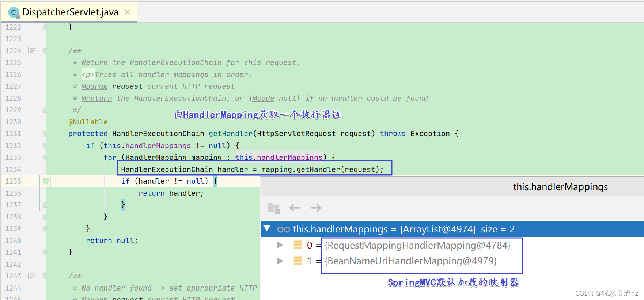The image size is (644, 300).
Task: Click the HandlerExecutionChain return type on line 1231
Action: (x=158, y=134)
